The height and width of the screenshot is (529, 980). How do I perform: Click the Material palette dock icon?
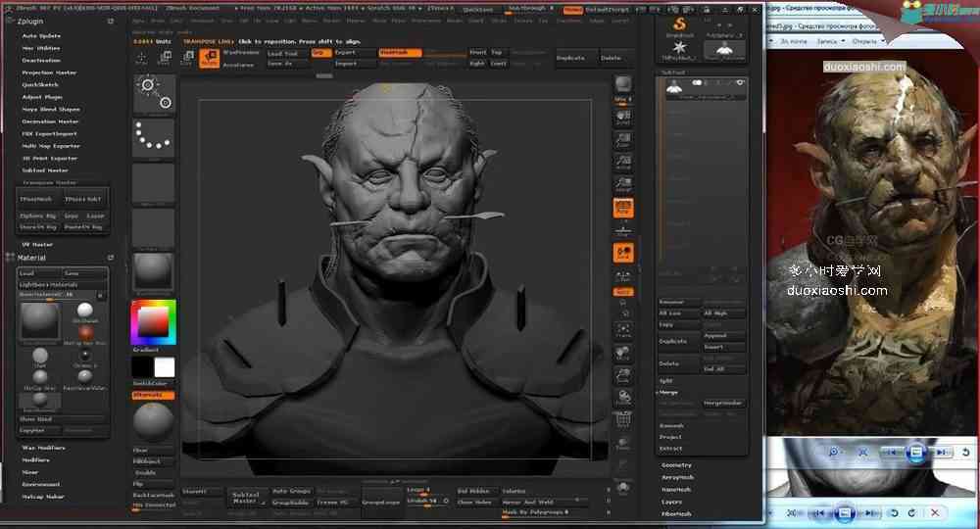coord(111,258)
